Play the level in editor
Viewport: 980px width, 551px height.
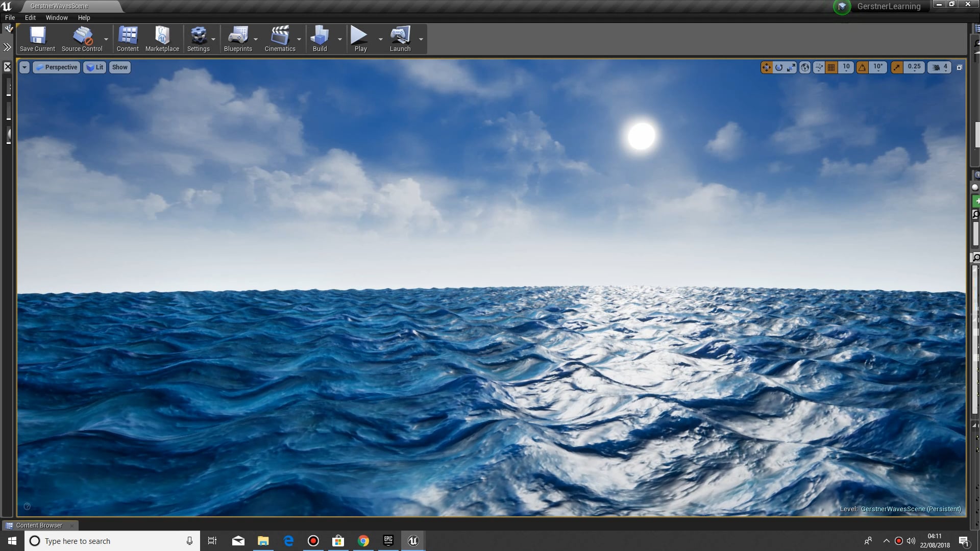point(360,39)
